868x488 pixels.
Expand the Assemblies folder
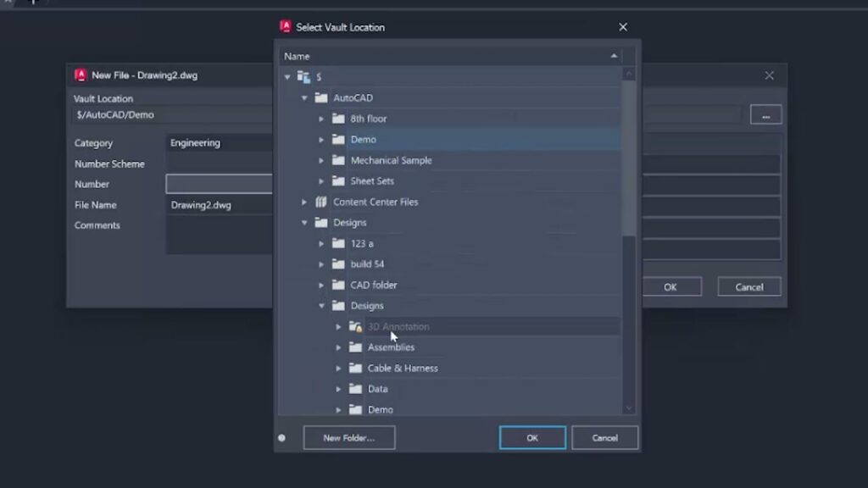point(338,347)
